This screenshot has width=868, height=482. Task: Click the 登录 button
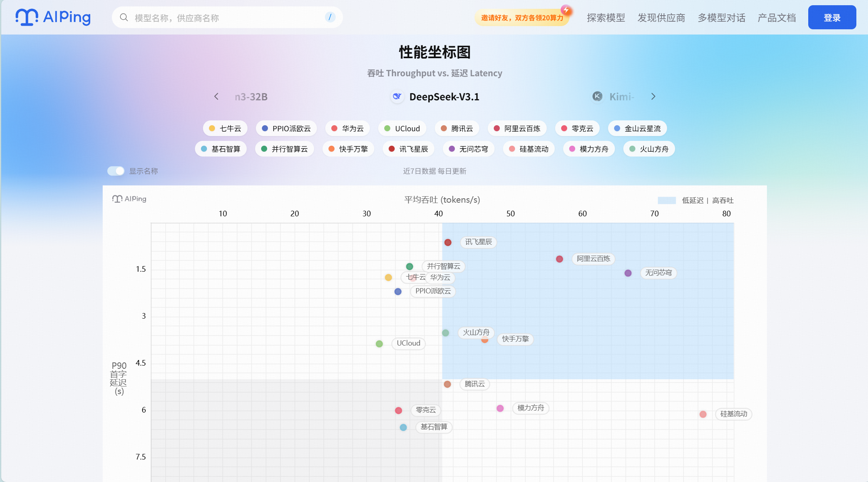click(x=832, y=17)
